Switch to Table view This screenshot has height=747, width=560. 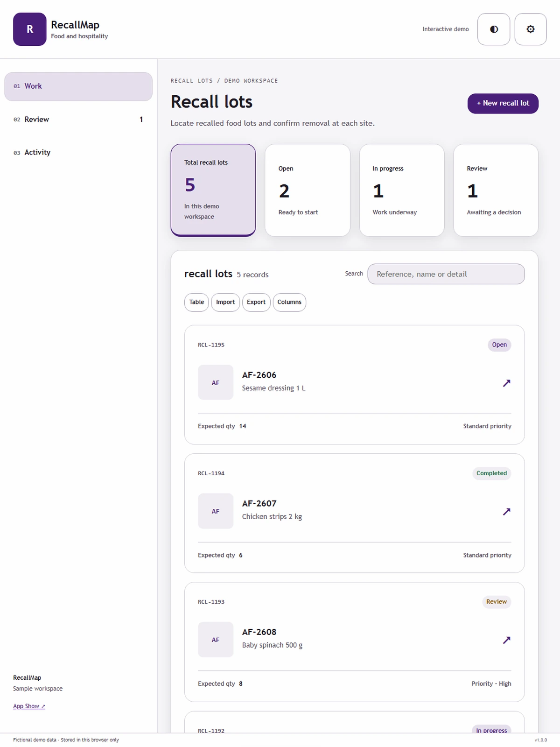(196, 302)
